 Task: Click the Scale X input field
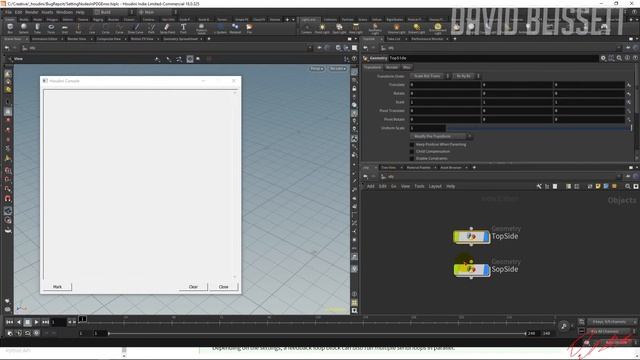[x=445, y=102]
